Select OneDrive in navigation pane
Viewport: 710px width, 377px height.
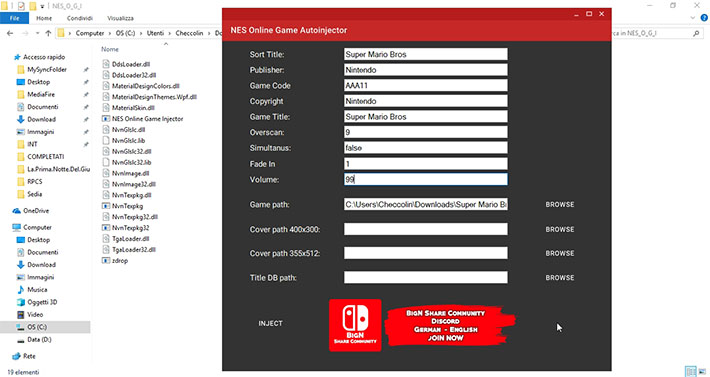pos(36,211)
